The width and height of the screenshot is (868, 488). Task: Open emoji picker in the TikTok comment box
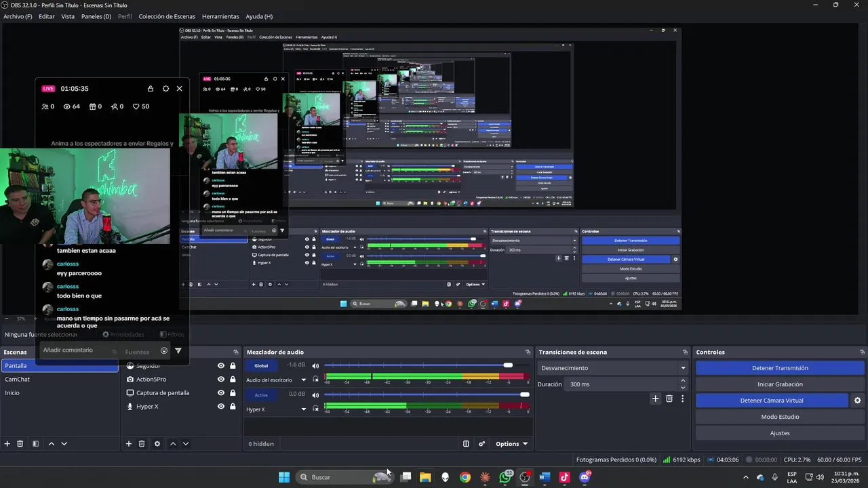pos(164,350)
